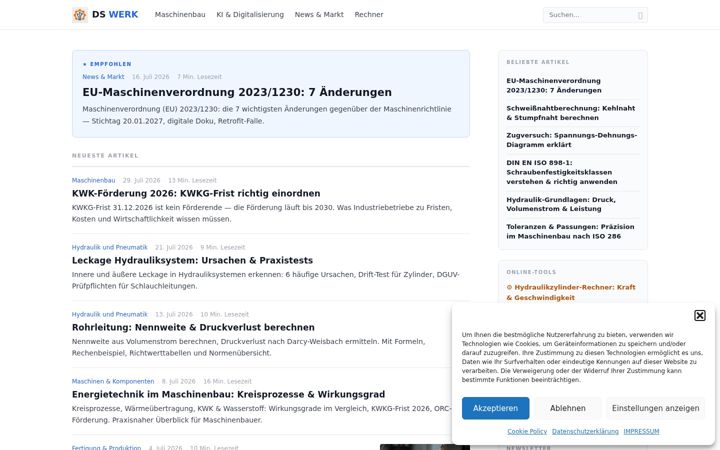
Task: Open sidebar Toleranzen & Passungen article
Action: pyautogui.click(x=570, y=231)
